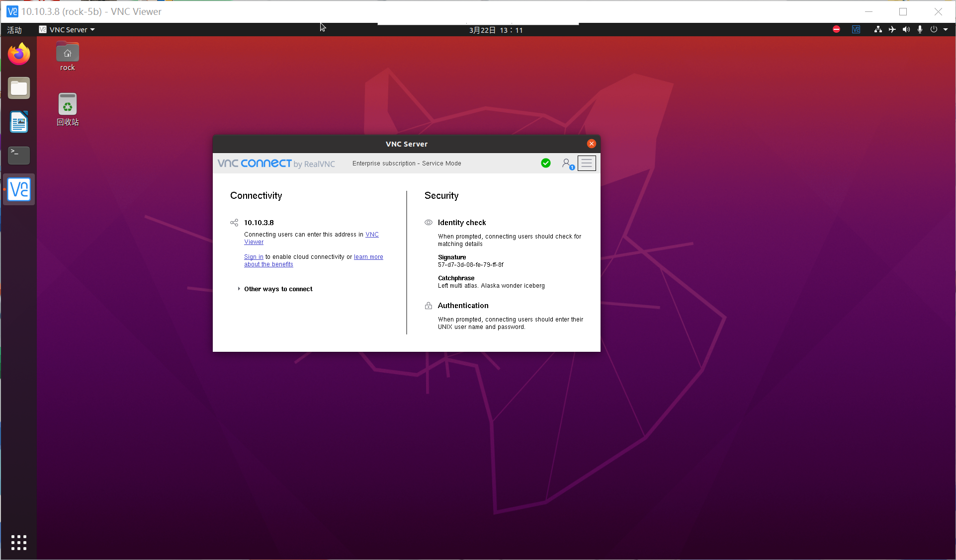Click the Authentication padlock icon
This screenshot has height=560, width=956.
[428, 306]
